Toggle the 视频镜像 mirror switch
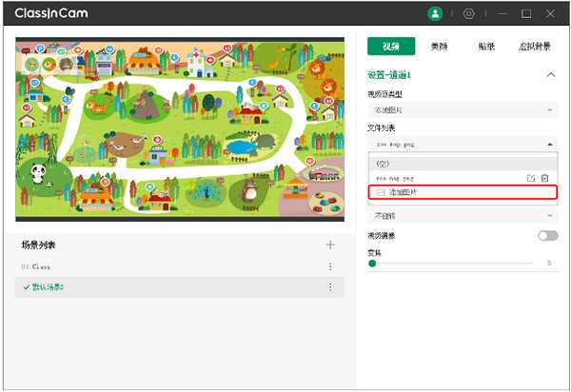The height and width of the screenshot is (392, 571). pos(548,236)
